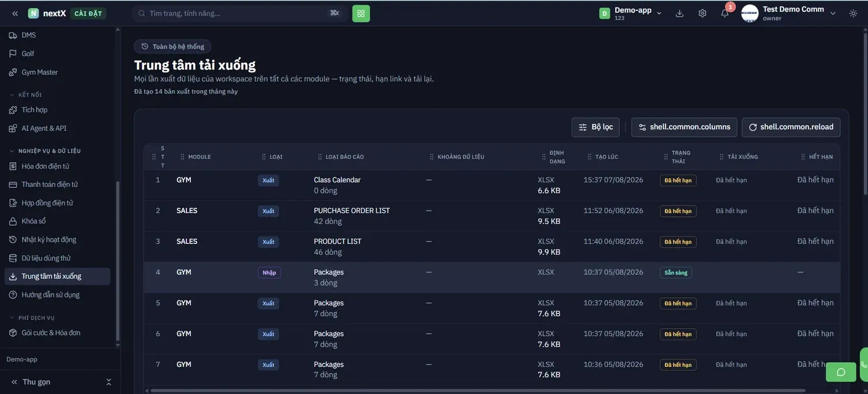Click the sidebar's vertical scrollbar
Image resolution: width=868 pixels, height=394 pixels.
point(117,260)
